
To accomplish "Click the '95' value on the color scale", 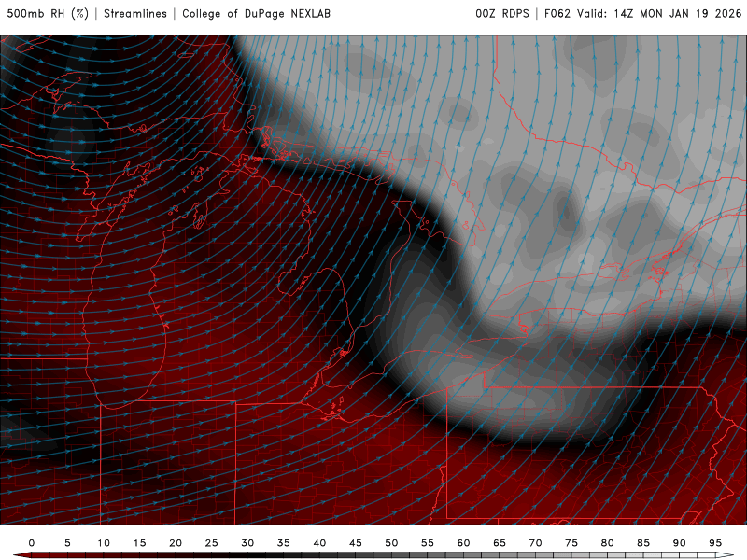I will tap(715, 543).
